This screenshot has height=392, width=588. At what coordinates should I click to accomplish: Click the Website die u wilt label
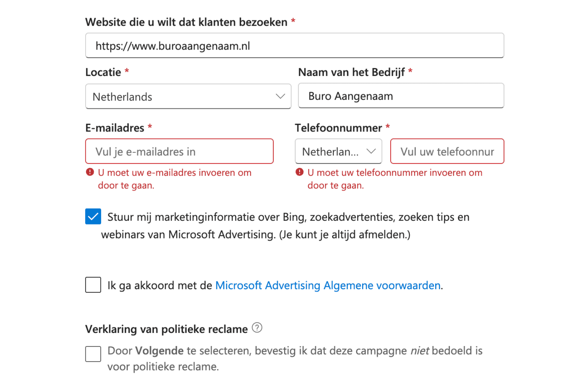[x=186, y=22]
